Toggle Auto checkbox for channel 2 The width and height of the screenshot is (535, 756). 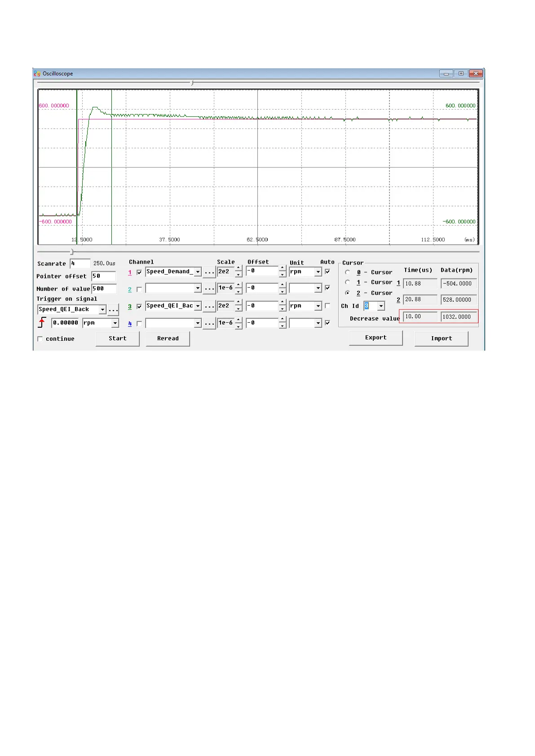click(327, 287)
